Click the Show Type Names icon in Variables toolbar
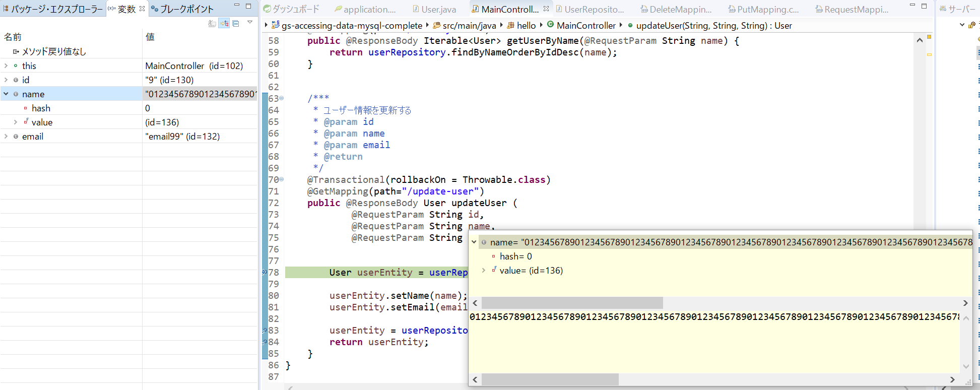 (x=212, y=23)
